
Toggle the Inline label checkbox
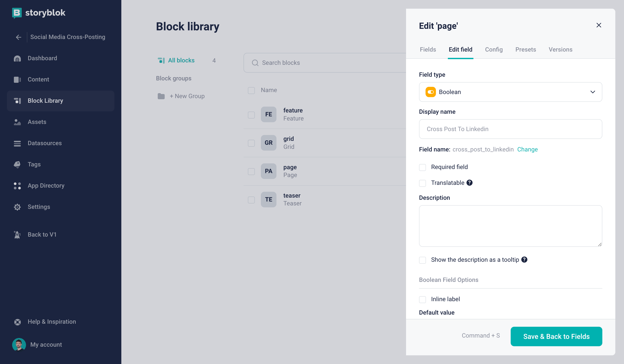click(422, 300)
